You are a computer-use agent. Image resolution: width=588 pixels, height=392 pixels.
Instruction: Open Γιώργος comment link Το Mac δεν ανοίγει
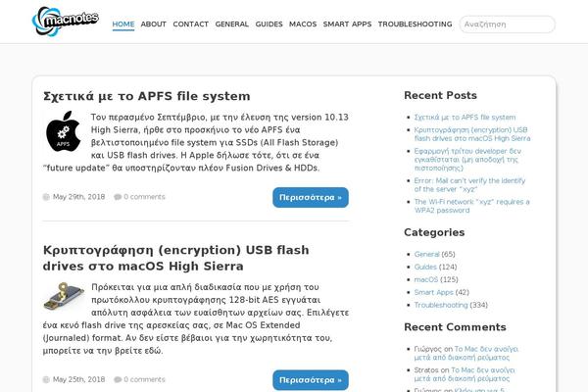466,353
